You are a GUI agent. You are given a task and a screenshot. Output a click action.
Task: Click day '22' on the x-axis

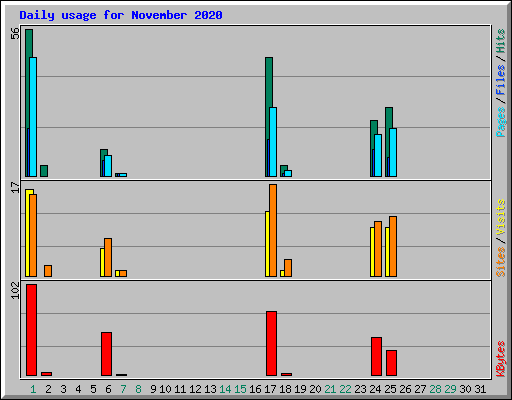click(345, 389)
